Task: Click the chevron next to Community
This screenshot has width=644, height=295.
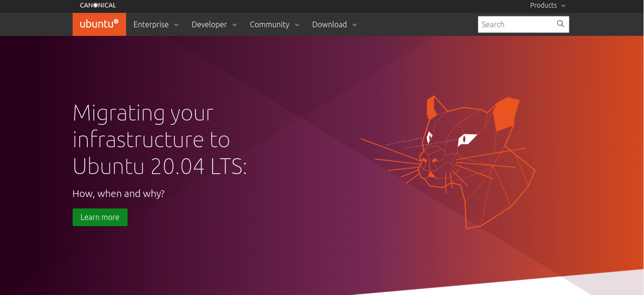Action: pyautogui.click(x=297, y=25)
